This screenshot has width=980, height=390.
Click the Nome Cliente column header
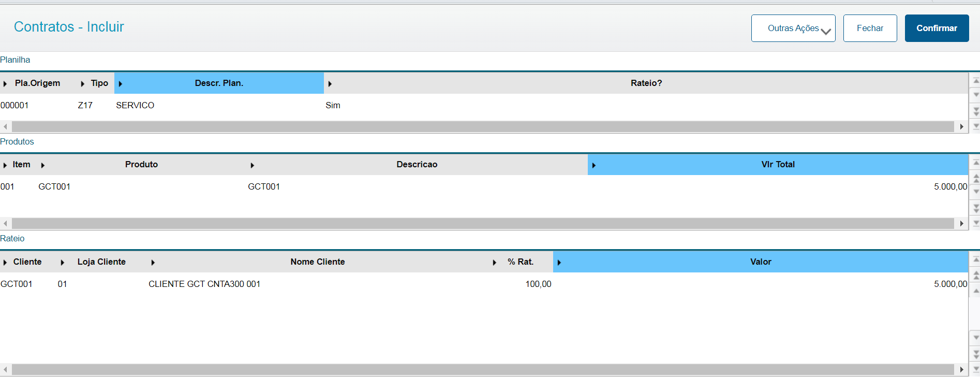tap(317, 262)
